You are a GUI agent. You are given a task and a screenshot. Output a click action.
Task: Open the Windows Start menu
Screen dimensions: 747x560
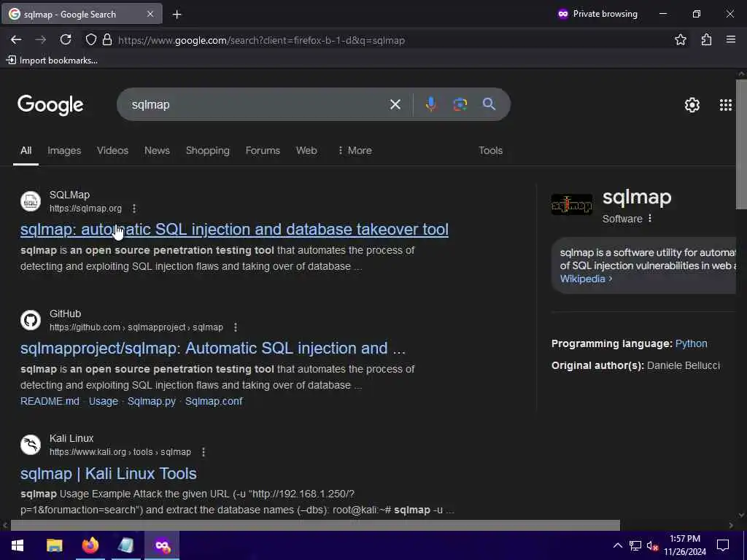click(18, 545)
